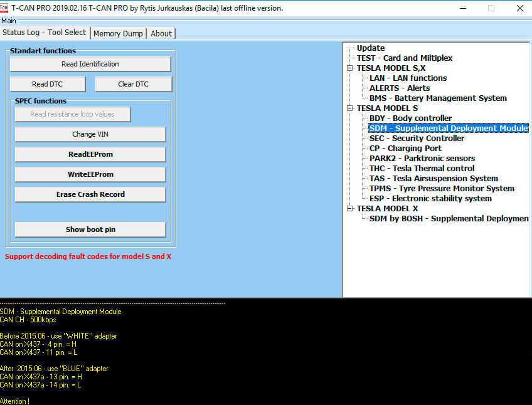This screenshot has height=405, width=532.
Task: Click the Change VIN button
Action: pyautogui.click(x=90, y=134)
